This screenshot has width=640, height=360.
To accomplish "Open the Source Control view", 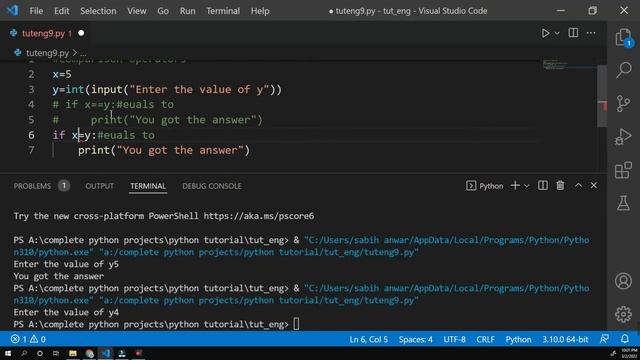I will (623, 103).
